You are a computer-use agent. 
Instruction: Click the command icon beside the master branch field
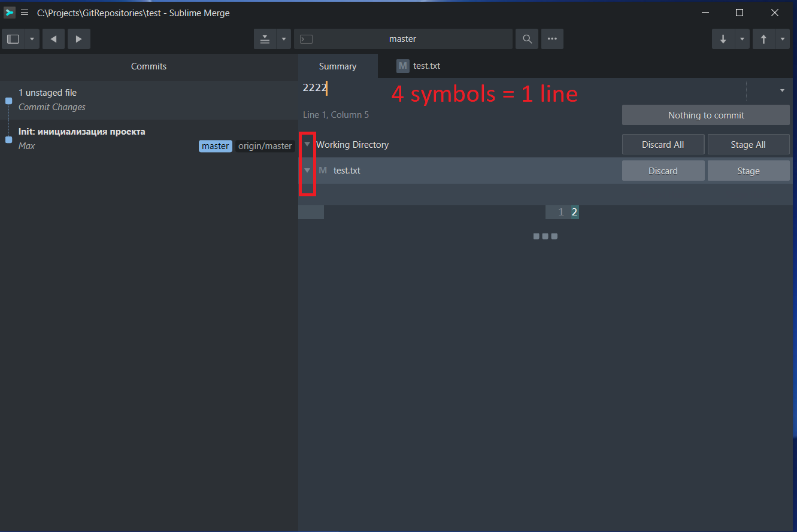[306, 38]
